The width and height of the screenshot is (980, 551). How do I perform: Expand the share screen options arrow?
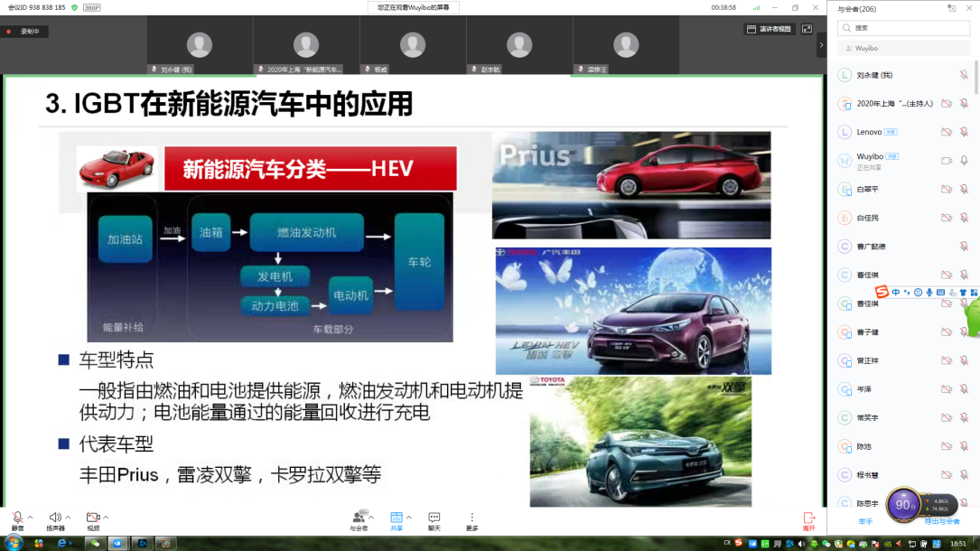(409, 518)
